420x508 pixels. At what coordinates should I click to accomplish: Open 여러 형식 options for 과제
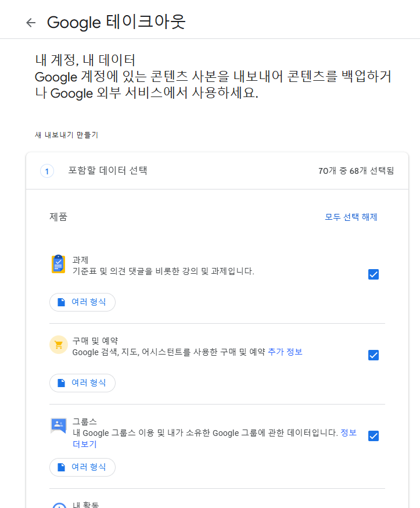click(82, 302)
